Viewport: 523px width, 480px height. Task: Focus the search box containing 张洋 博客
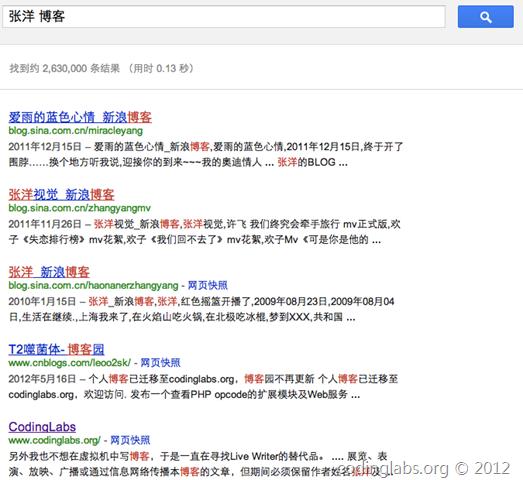tap(224, 17)
